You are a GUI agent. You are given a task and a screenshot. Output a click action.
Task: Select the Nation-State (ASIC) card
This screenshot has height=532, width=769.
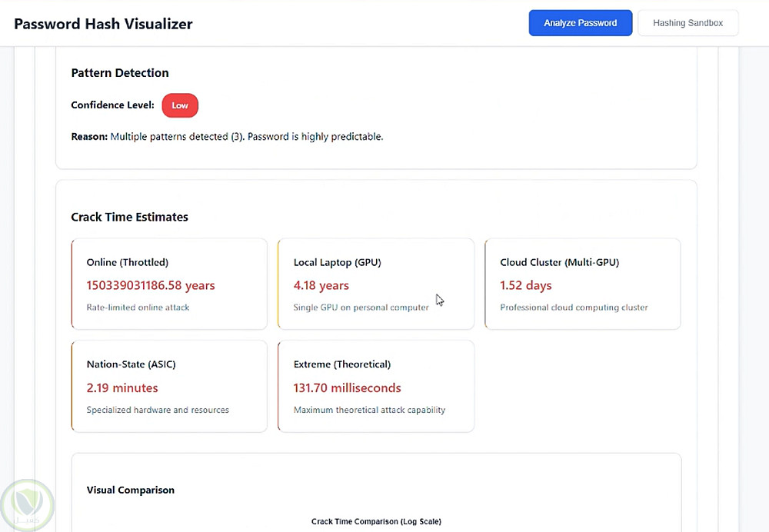(x=169, y=386)
